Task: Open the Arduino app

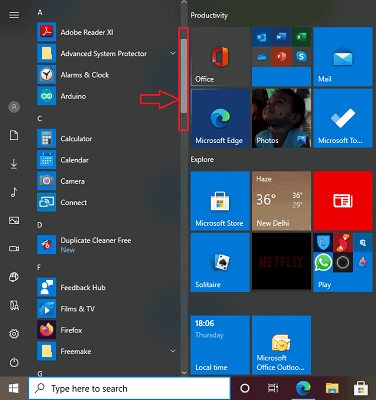Action: click(x=107, y=96)
